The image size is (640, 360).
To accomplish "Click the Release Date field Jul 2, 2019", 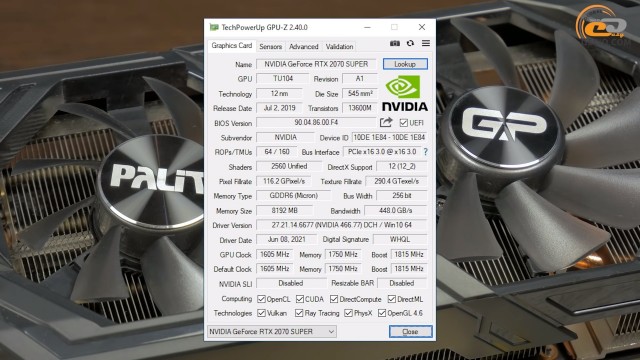I will tap(279, 108).
